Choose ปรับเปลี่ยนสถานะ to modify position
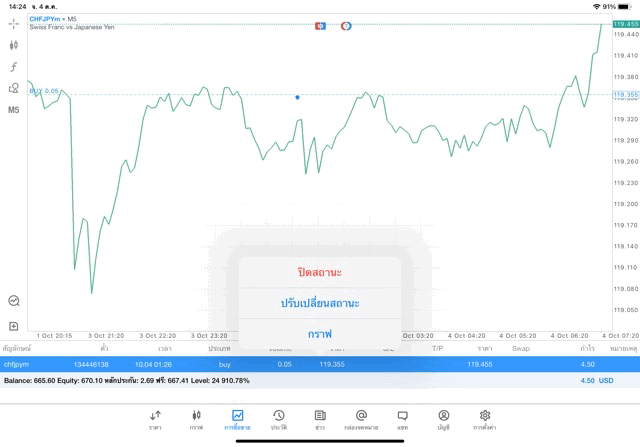This screenshot has height=447, width=640. click(320, 303)
